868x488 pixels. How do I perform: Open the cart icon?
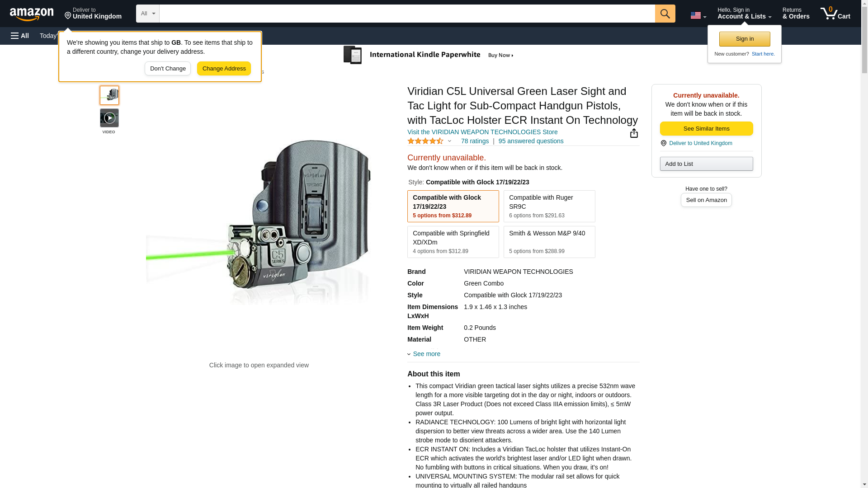[x=835, y=13]
